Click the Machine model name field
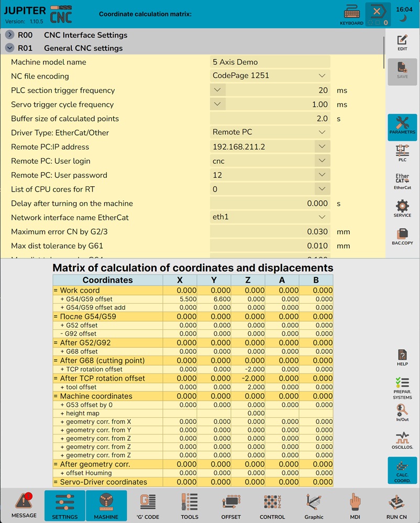 pos(270,62)
